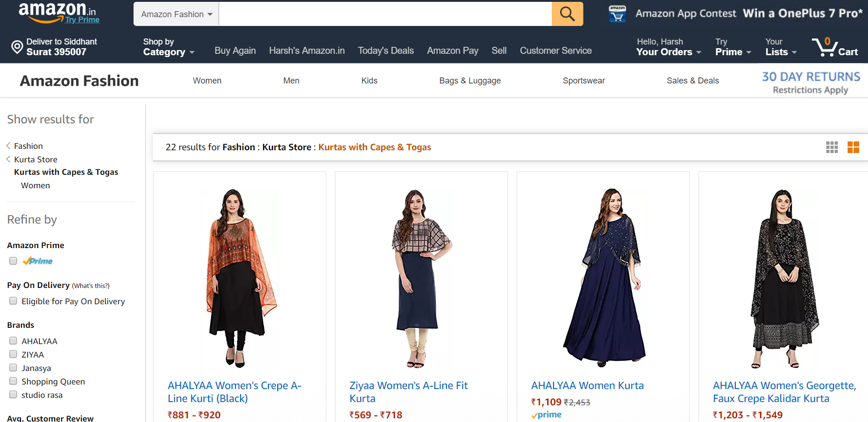The width and height of the screenshot is (868, 422).
Task: Click inside the search text field
Action: point(385,14)
